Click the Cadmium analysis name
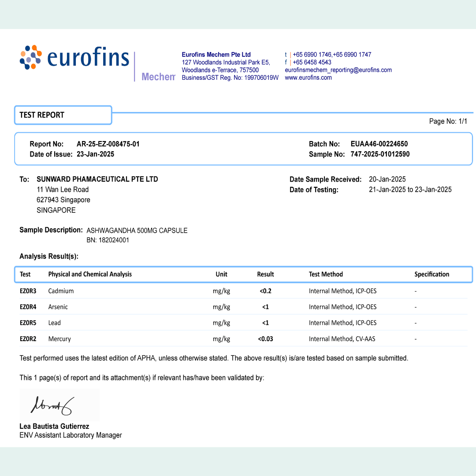 pos(61,291)
